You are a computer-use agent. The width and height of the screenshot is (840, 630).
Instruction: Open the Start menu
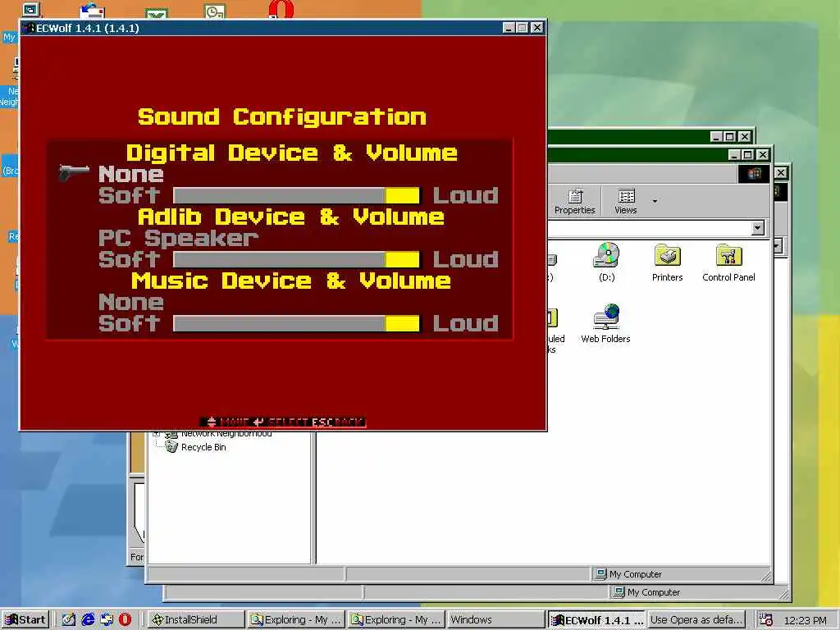pos(26,620)
